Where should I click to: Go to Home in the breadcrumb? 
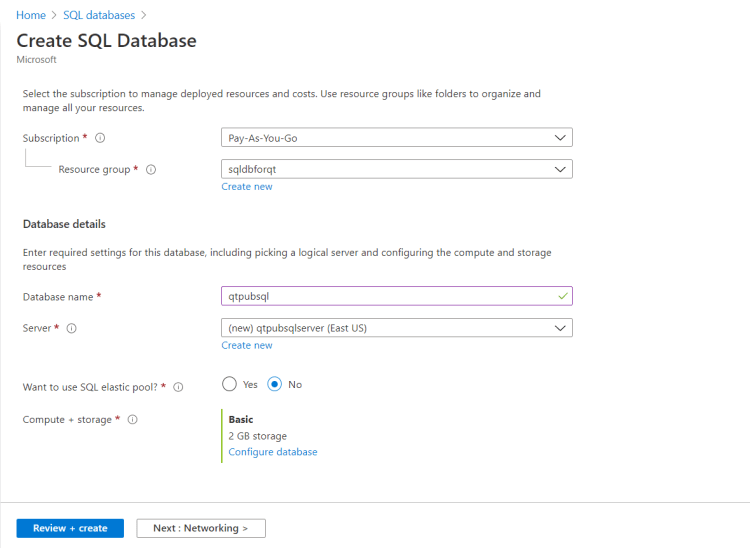click(x=31, y=15)
